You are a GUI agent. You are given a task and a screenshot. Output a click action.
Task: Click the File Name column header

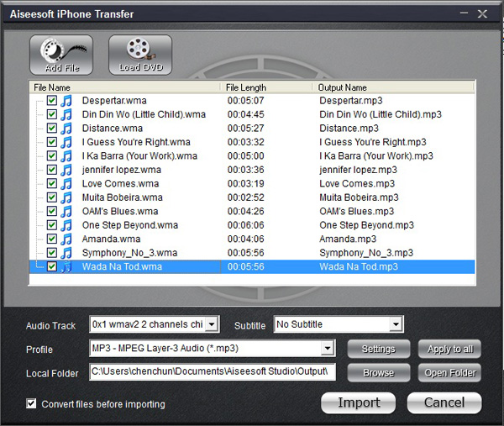(x=124, y=87)
